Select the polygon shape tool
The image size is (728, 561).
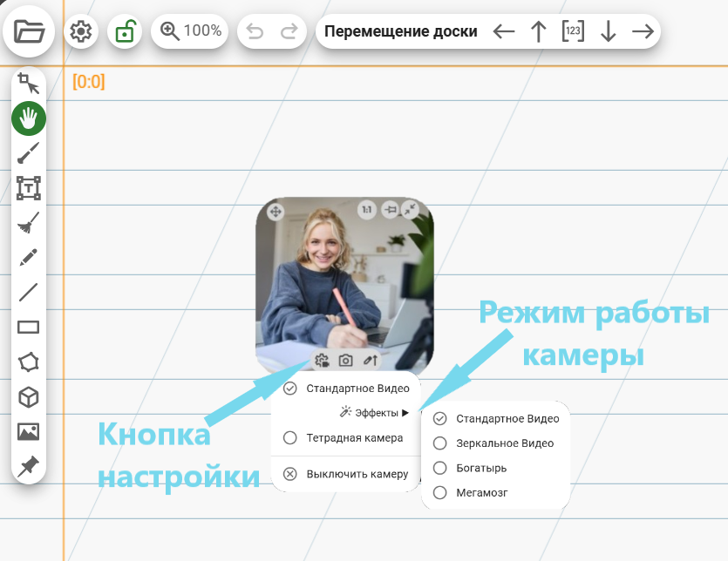(29, 362)
